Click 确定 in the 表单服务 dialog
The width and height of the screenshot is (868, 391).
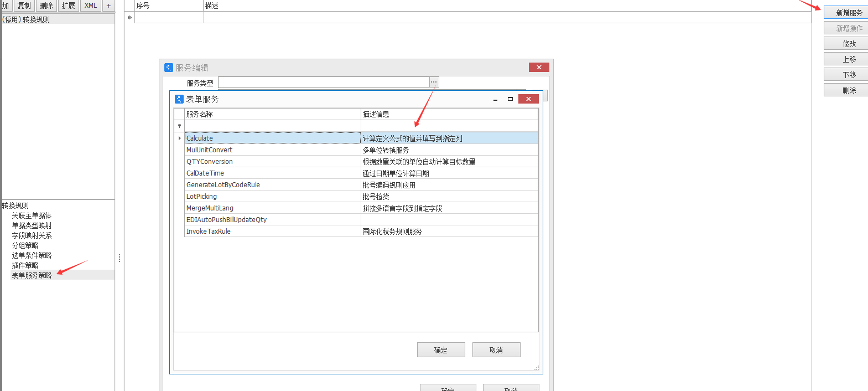tap(440, 350)
